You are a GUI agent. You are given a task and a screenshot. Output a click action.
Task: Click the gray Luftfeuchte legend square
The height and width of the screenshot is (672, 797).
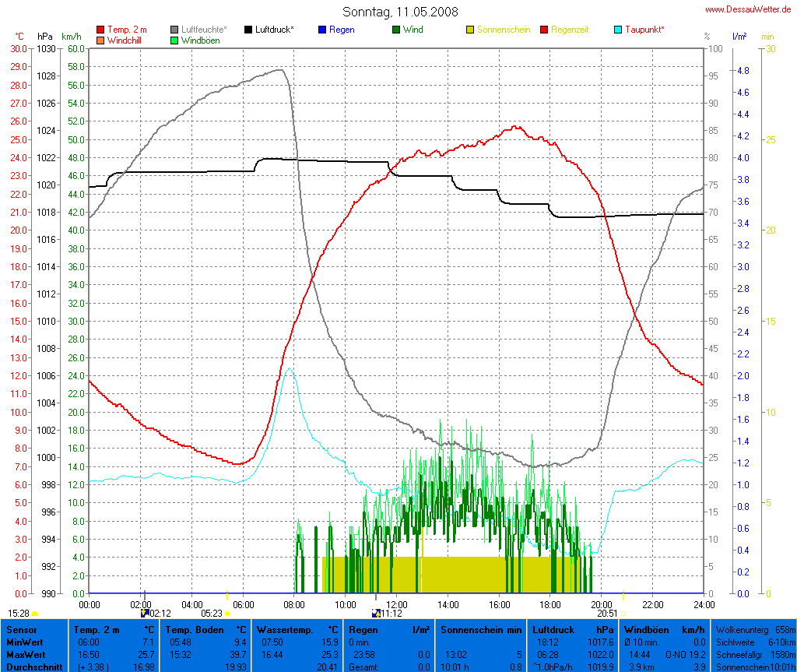175,30
